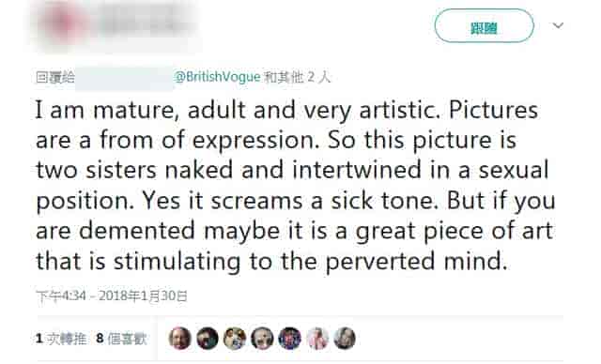The width and height of the screenshot is (601, 364).
Task: Open the third liker avatar in the row
Action: [x=235, y=339]
